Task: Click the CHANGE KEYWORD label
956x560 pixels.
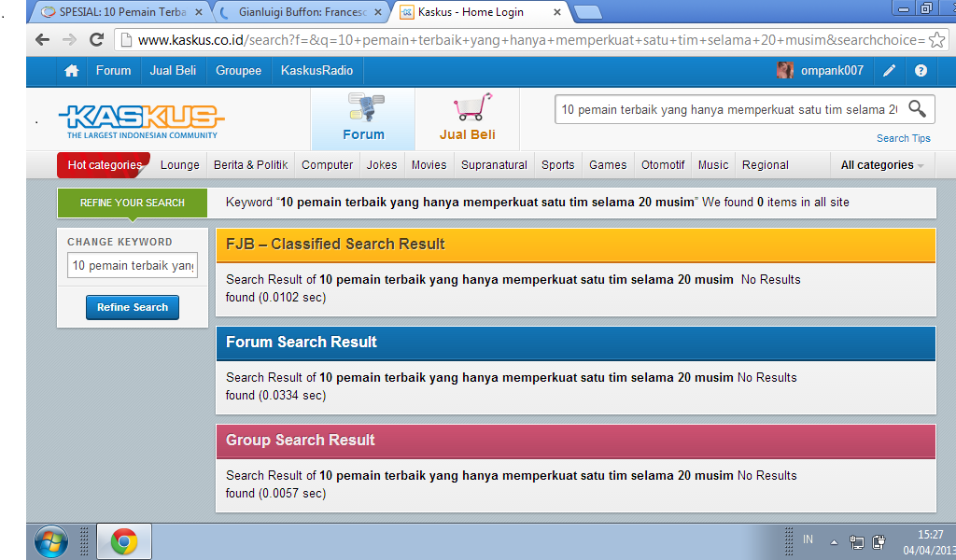Action: click(x=119, y=242)
